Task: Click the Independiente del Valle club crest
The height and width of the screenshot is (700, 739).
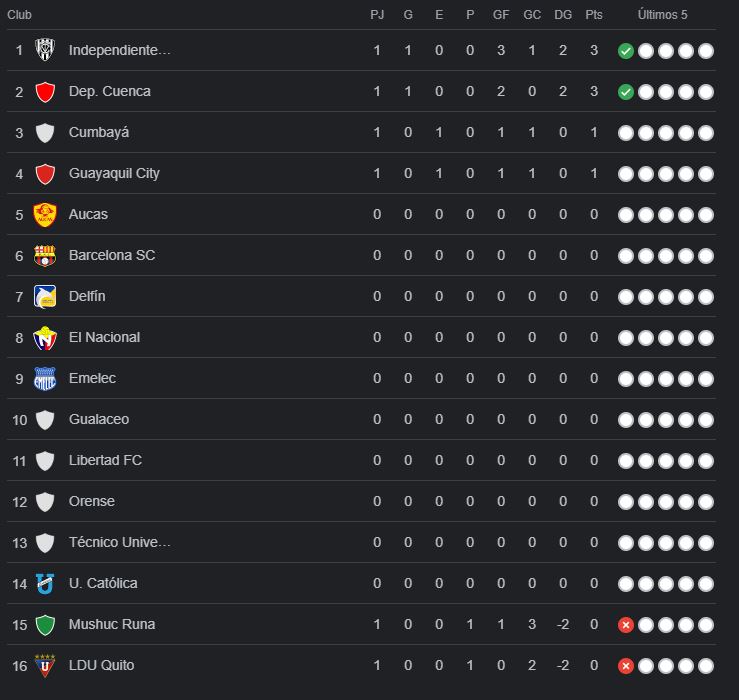Action: point(44,50)
